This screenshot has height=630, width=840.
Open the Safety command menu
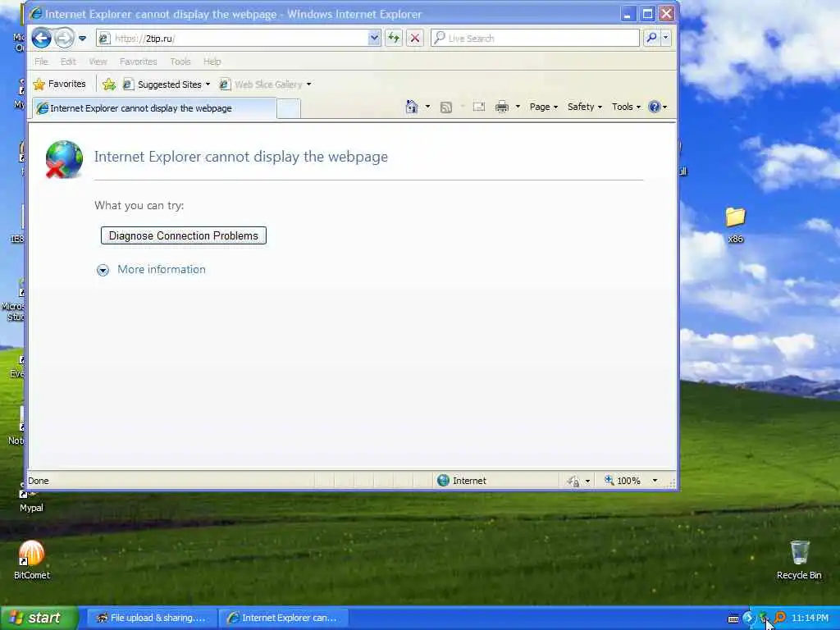(x=584, y=107)
